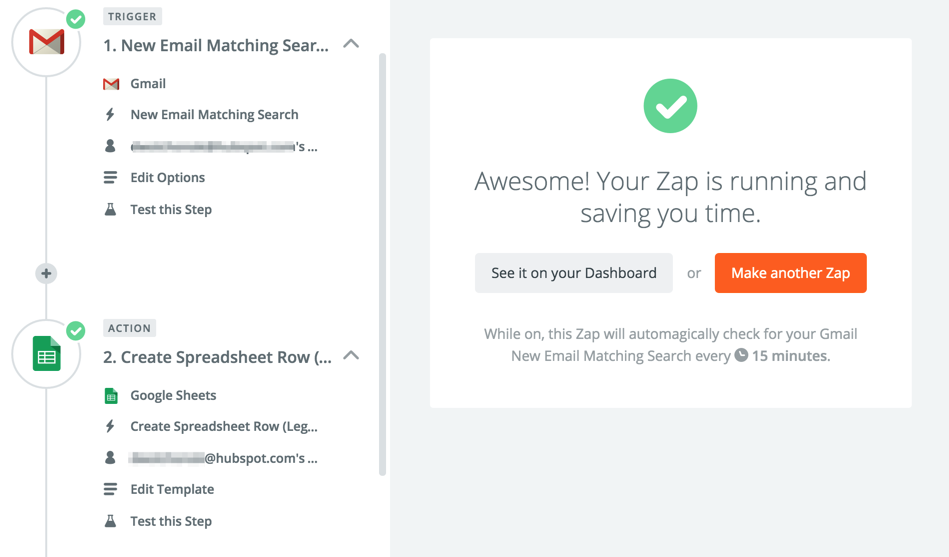Click the flask icon for trigger Test this Step
The height and width of the screenshot is (557, 949).
pyautogui.click(x=111, y=209)
